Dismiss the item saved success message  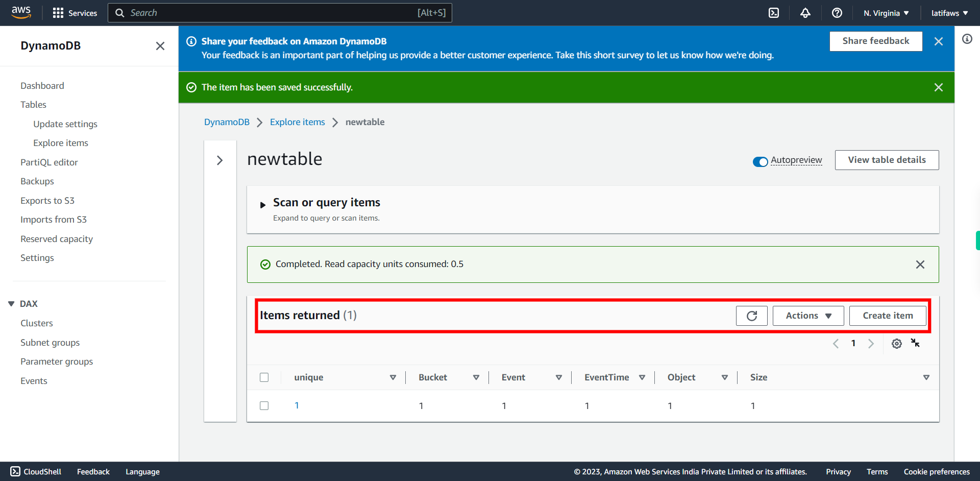click(x=938, y=87)
